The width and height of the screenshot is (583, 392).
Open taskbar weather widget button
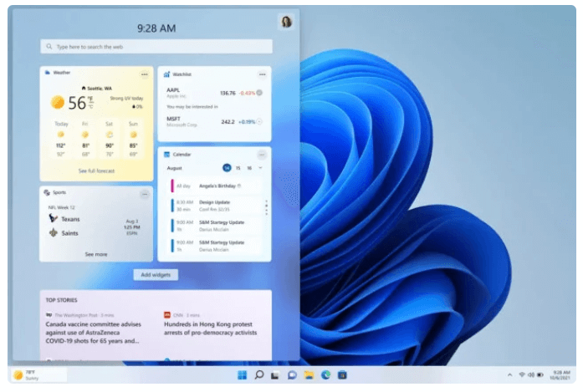(39, 375)
